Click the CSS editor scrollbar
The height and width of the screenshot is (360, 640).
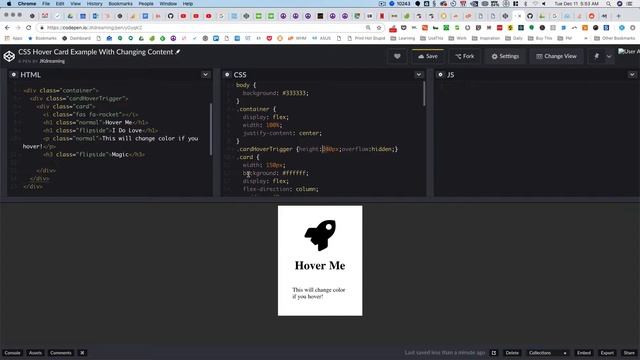(424, 94)
